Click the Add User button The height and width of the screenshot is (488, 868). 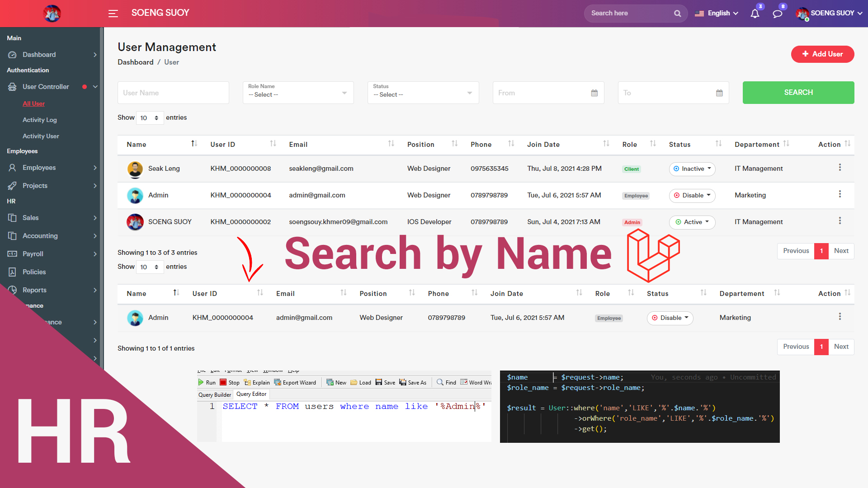[x=822, y=54]
